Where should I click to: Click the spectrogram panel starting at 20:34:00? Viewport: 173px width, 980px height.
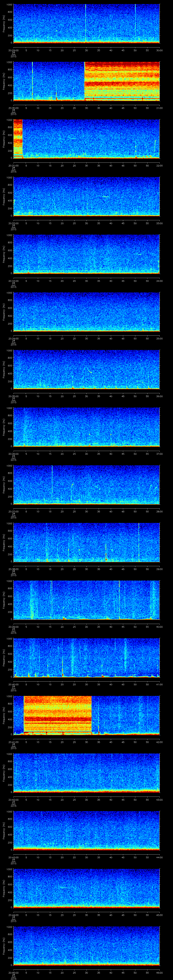(86, 312)
